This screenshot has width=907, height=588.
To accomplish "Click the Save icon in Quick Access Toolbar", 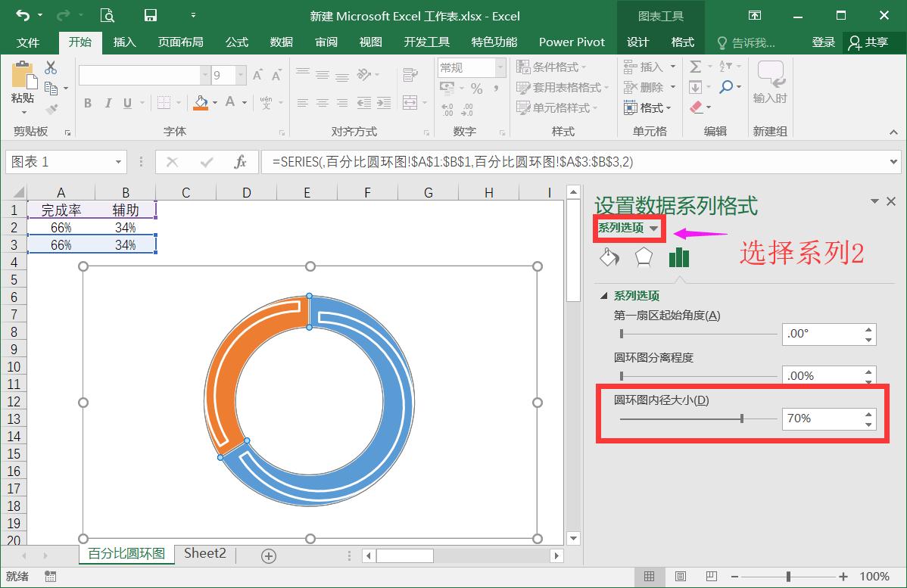I will (149, 15).
